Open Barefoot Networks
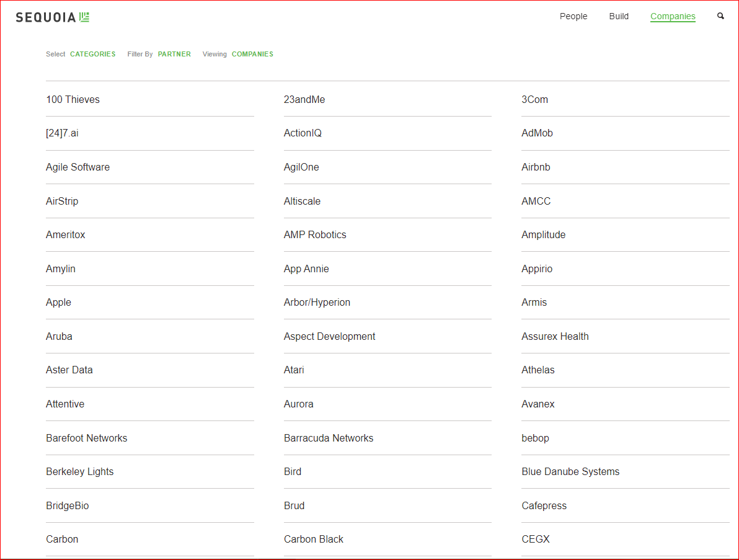 pyautogui.click(x=86, y=438)
